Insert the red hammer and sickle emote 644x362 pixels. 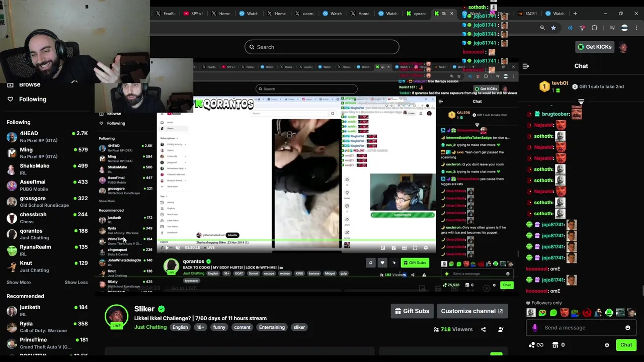[x=587, y=313]
